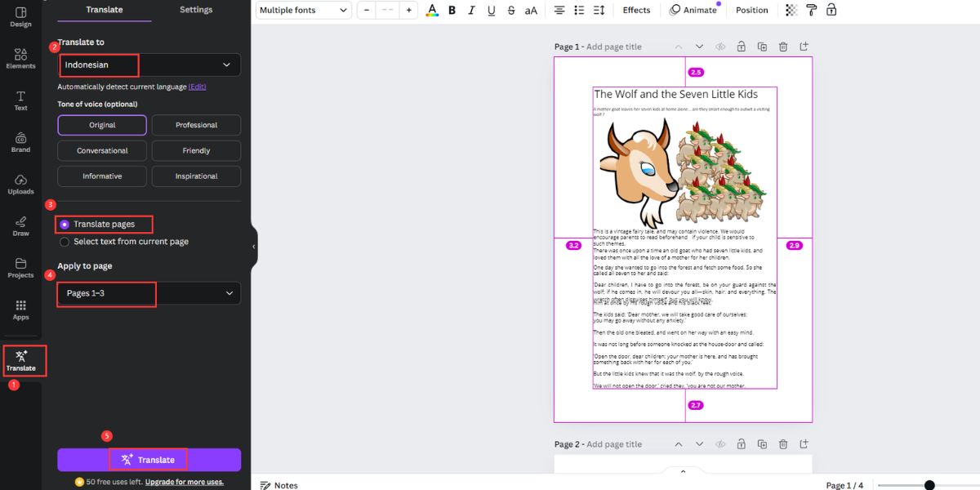The width and height of the screenshot is (980, 490).
Task: Open the Elements panel
Action: point(20,57)
